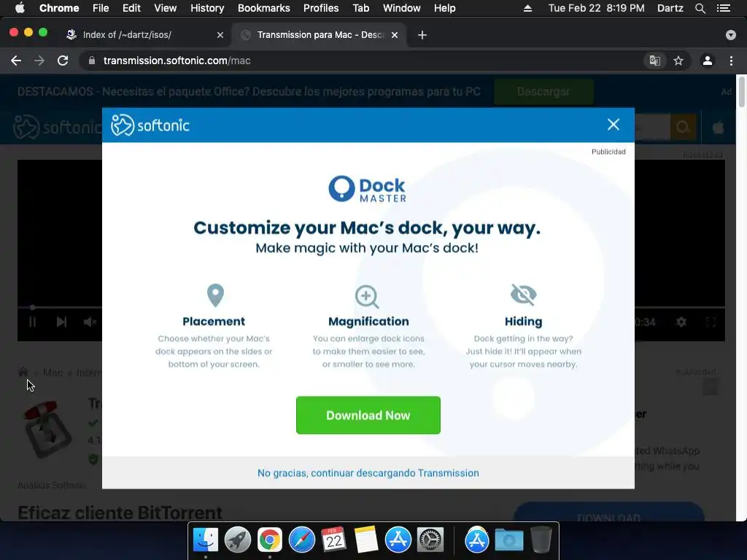Click the Mac breadcrumb link
This screenshot has height=560, width=747.
(53, 373)
